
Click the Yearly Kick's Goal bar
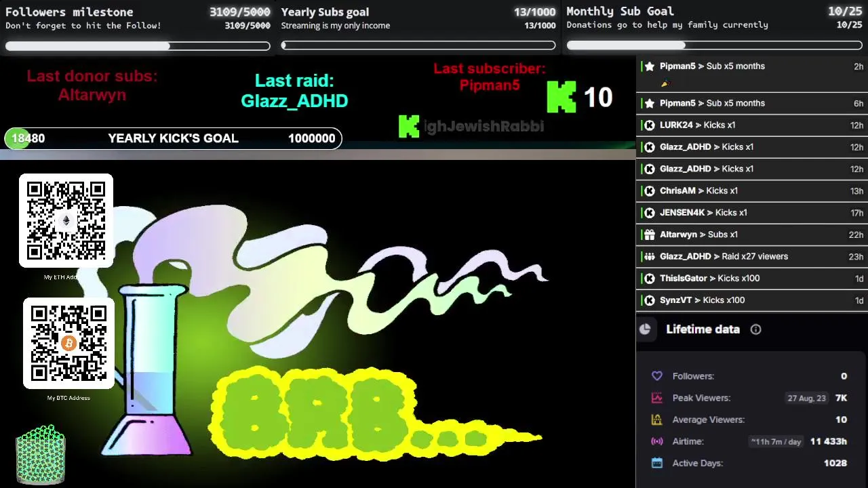click(173, 138)
